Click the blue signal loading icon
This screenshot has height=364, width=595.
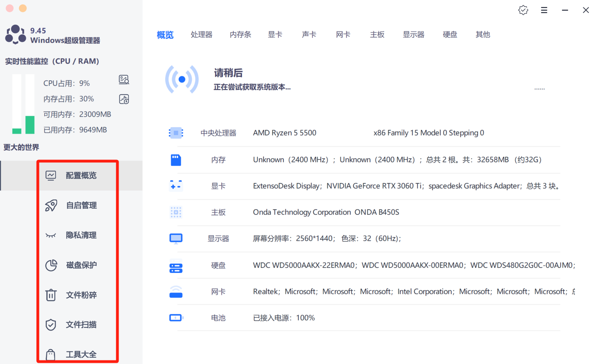pyautogui.click(x=182, y=80)
